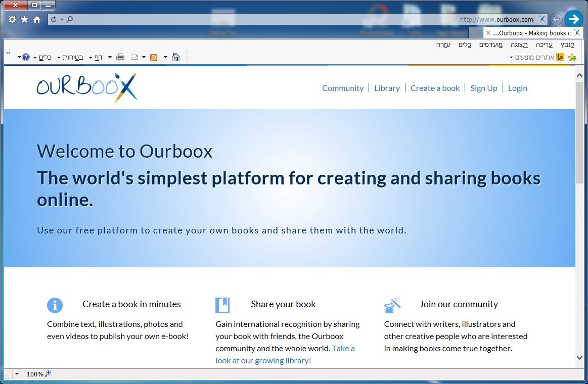Click the Home icon in command bar

176,57
